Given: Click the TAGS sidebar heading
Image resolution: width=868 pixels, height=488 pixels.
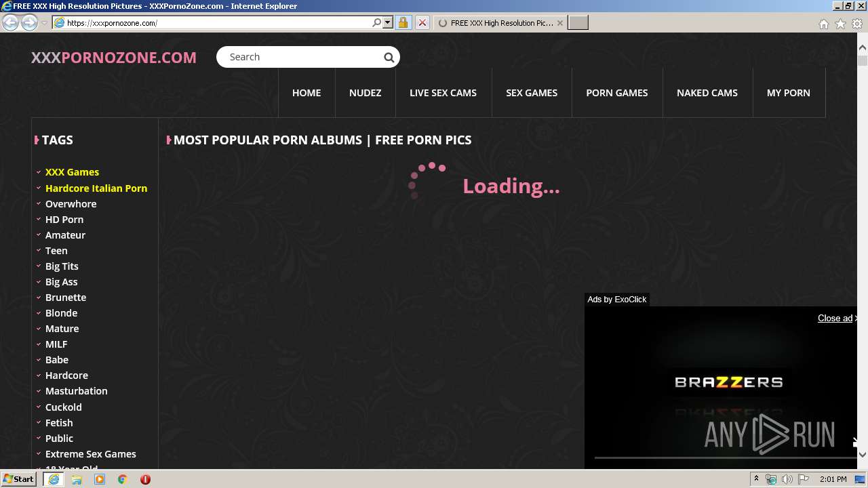Looking at the screenshot, I should [x=57, y=140].
